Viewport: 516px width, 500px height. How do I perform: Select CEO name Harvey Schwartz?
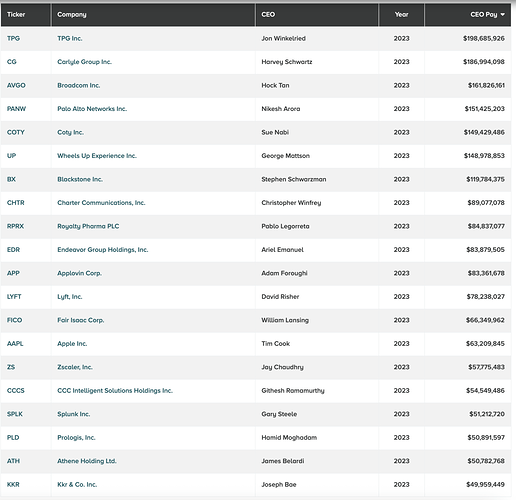[287, 62]
